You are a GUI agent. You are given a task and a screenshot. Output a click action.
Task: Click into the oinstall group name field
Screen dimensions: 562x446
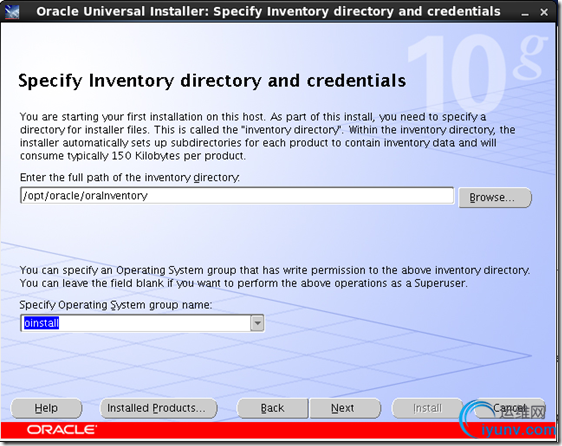click(x=135, y=323)
